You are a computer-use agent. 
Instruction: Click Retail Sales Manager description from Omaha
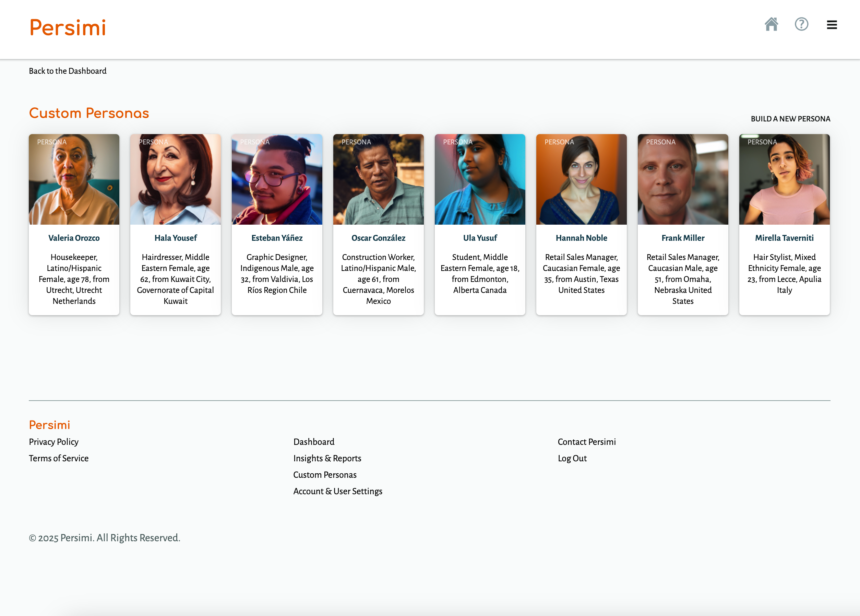tap(683, 279)
